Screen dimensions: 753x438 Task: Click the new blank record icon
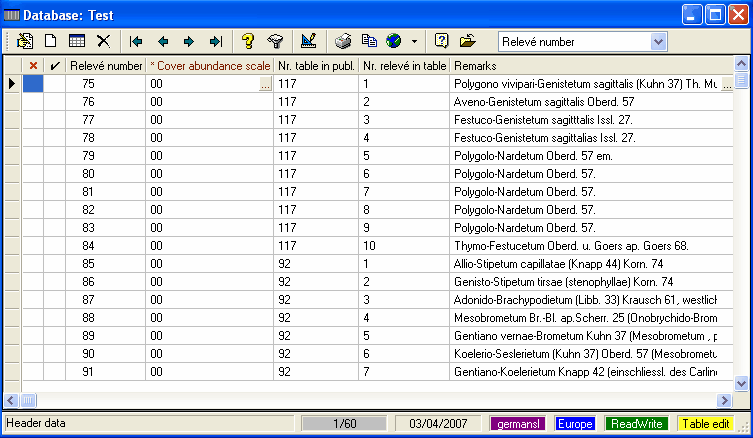coord(50,41)
